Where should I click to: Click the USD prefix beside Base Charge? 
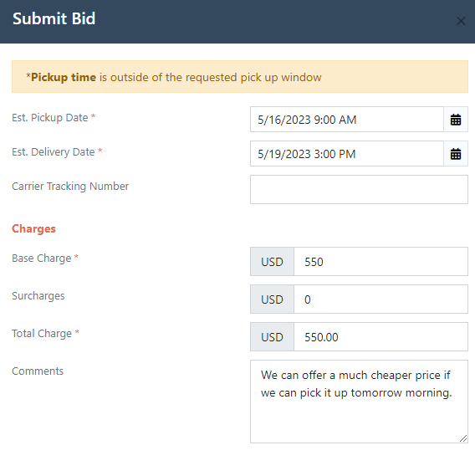[272, 261]
